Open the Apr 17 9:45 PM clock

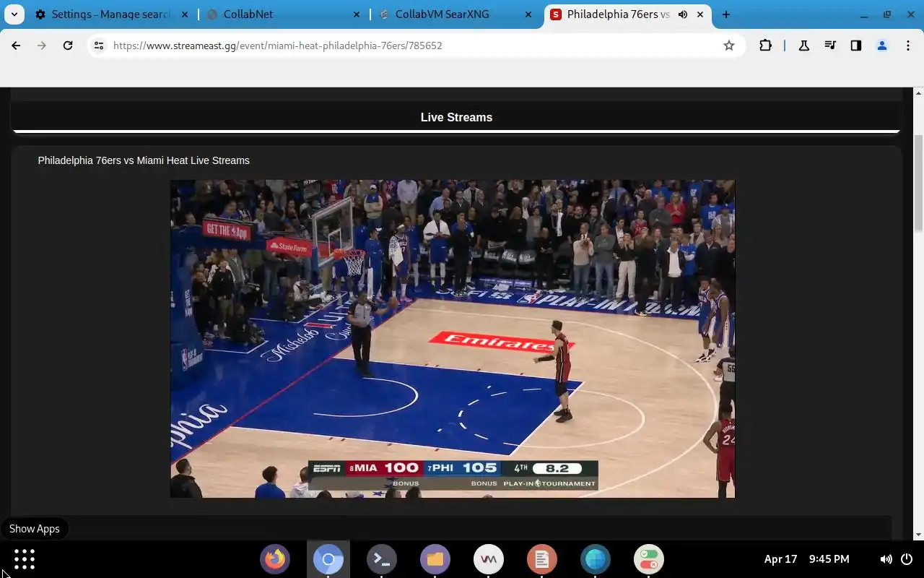click(x=806, y=559)
